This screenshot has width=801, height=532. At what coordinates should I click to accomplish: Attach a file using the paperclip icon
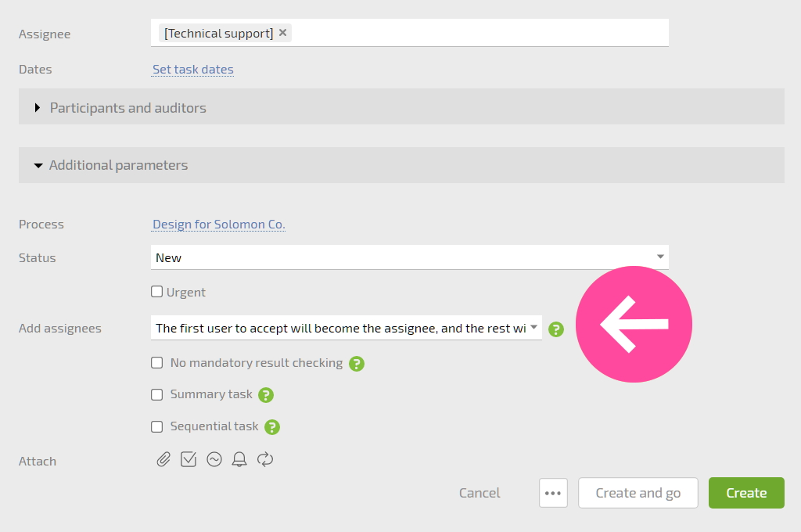(x=163, y=459)
